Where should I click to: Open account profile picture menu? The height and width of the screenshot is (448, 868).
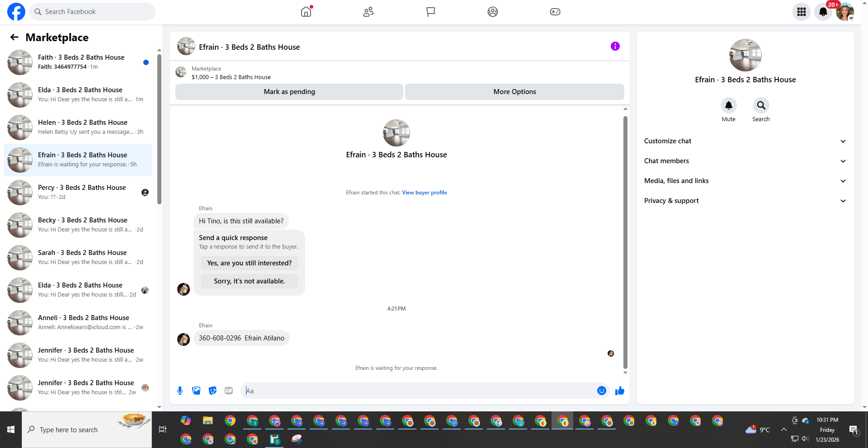coord(844,12)
